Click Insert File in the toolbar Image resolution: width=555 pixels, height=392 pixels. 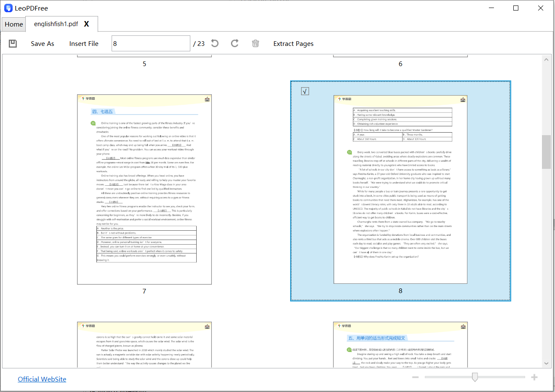tap(84, 44)
